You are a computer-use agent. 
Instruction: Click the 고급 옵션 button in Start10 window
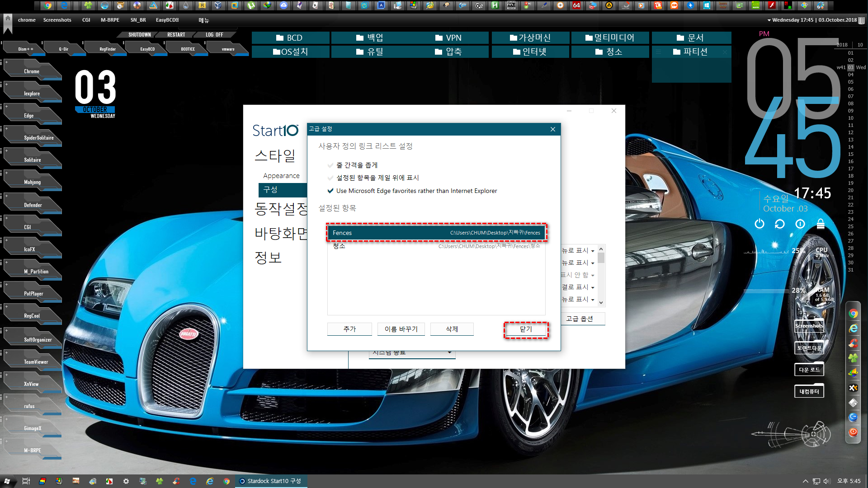[x=582, y=319]
